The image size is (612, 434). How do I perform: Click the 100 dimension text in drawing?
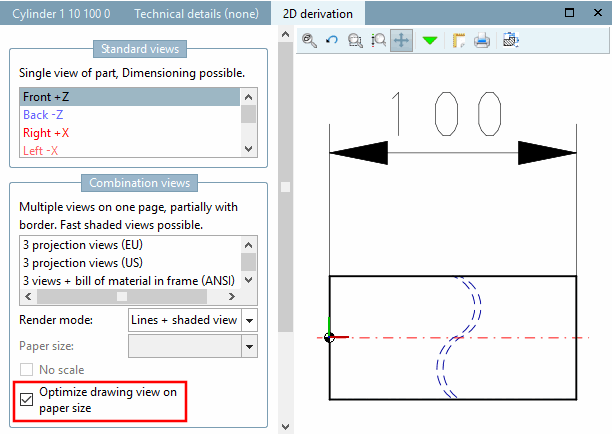point(447,114)
